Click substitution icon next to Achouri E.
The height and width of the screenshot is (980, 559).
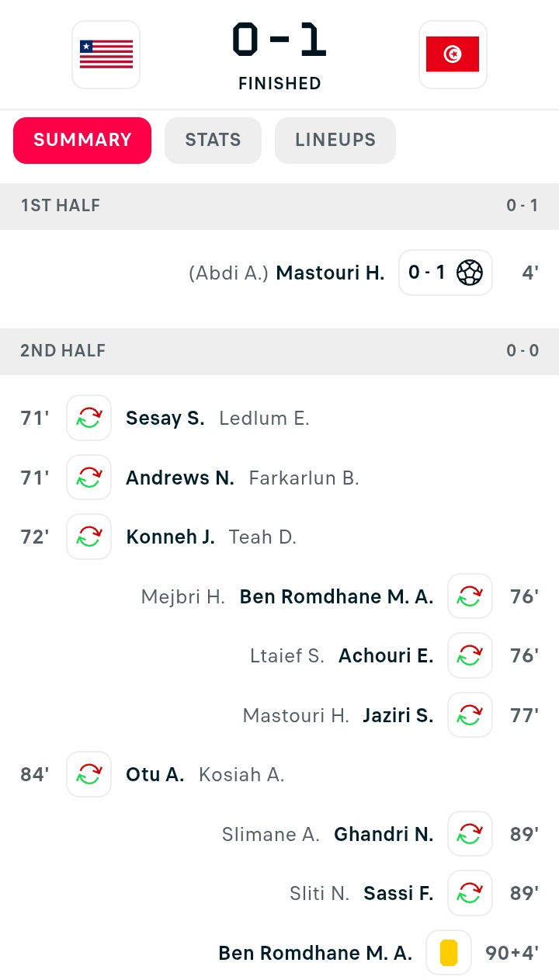(470, 655)
